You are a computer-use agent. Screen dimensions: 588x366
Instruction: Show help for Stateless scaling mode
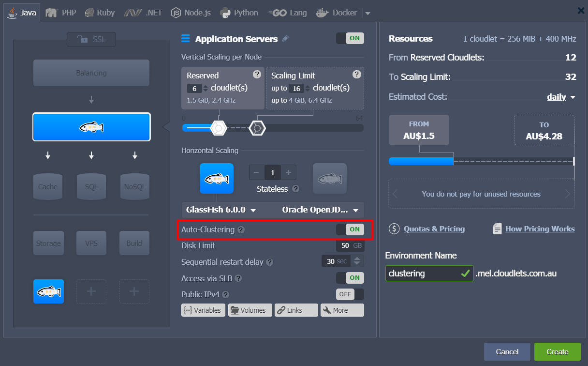[296, 189]
